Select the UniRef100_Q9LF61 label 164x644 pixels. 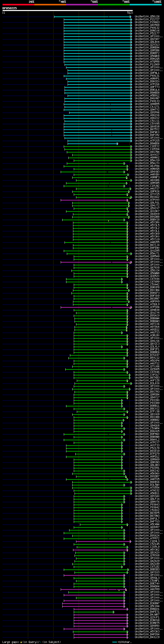coord(147,203)
